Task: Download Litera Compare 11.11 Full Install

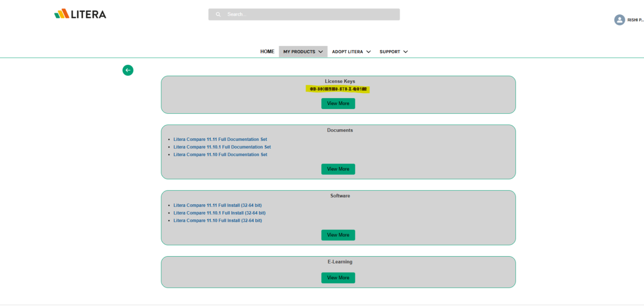Action: 218,205
